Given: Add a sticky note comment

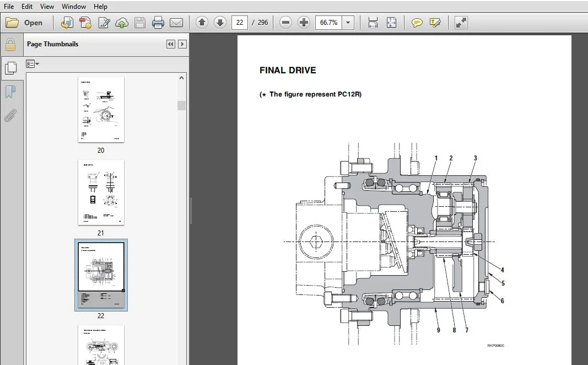Looking at the screenshot, I should click(x=417, y=23).
